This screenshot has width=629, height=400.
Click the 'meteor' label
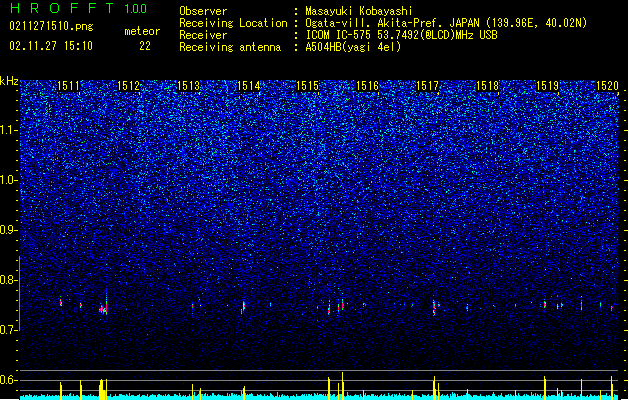[142, 31]
